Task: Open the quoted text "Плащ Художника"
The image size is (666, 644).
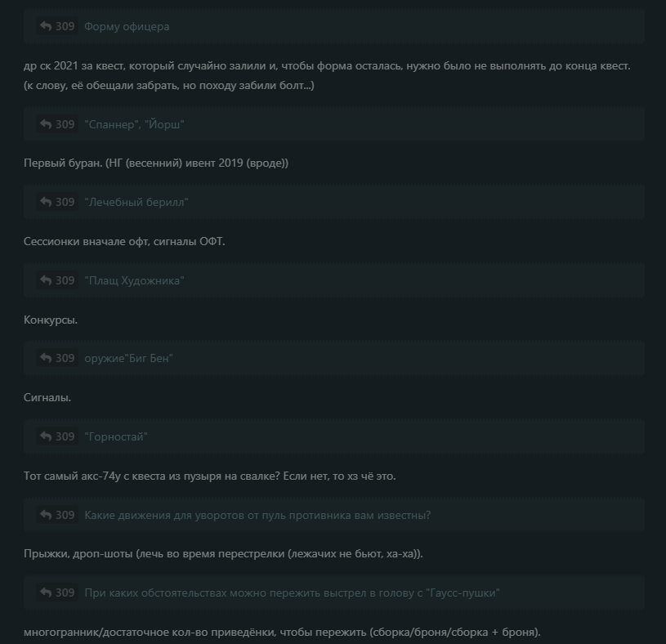Action: 134,280
